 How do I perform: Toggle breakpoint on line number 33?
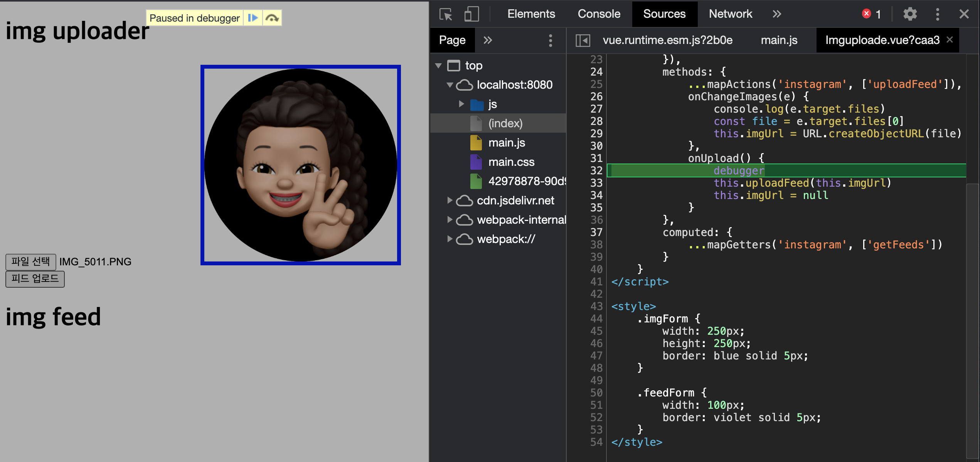click(596, 183)
